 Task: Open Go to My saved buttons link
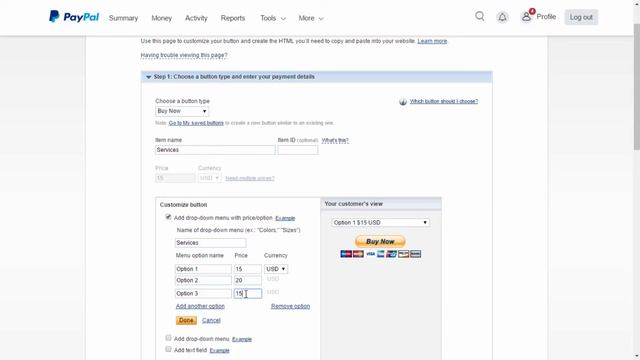196,123
